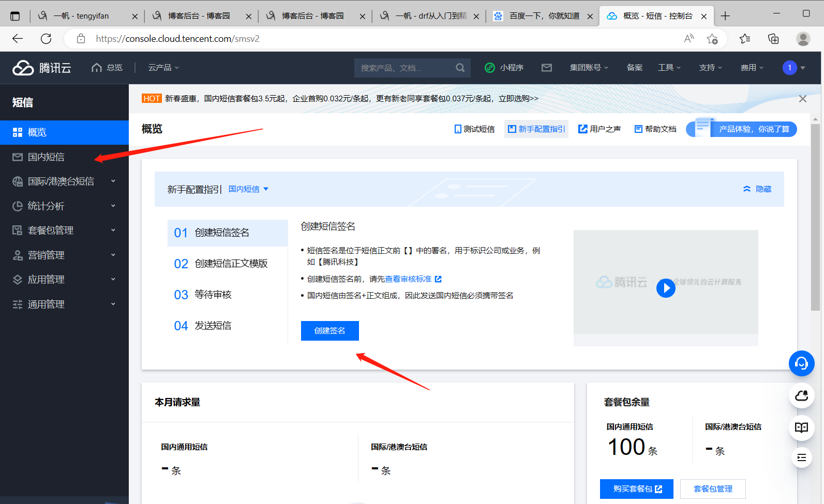Click 产品体验，你说了算 feedback button

click(741, 129)
